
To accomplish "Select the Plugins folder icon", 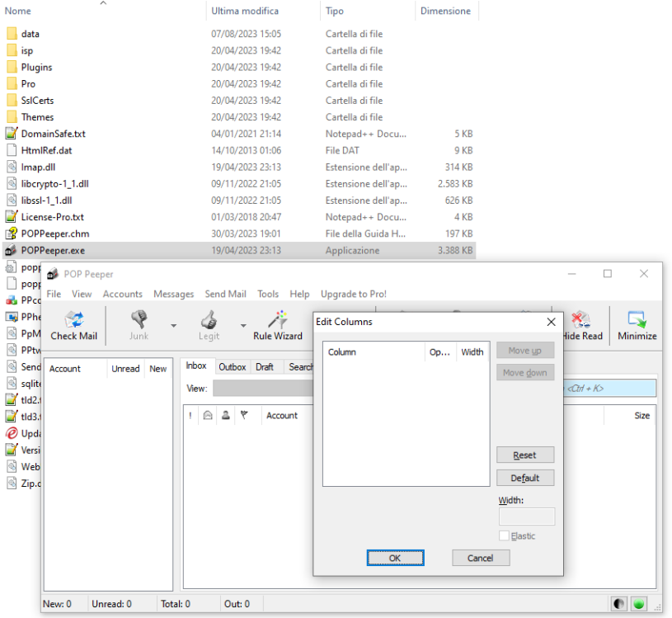I will [x=12, y=67].
